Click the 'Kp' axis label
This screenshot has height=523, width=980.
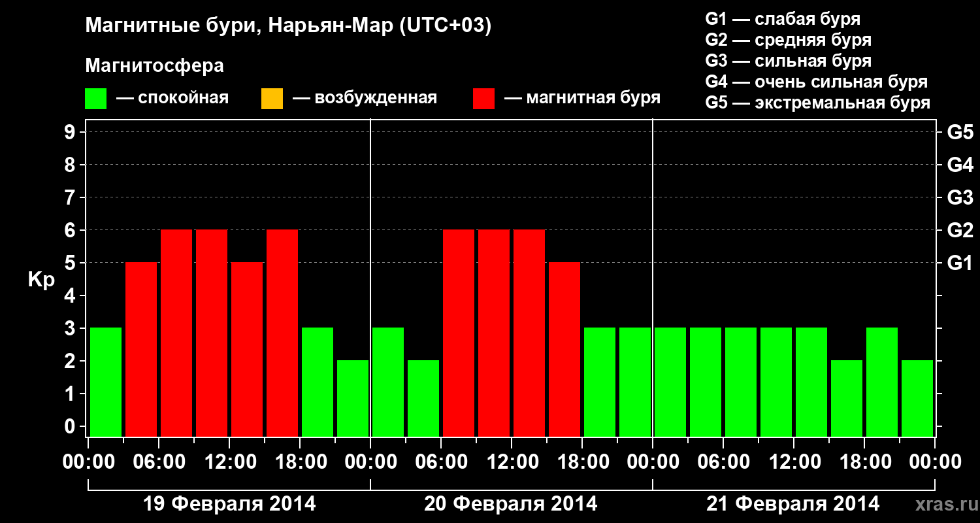(x=41, y=281)
